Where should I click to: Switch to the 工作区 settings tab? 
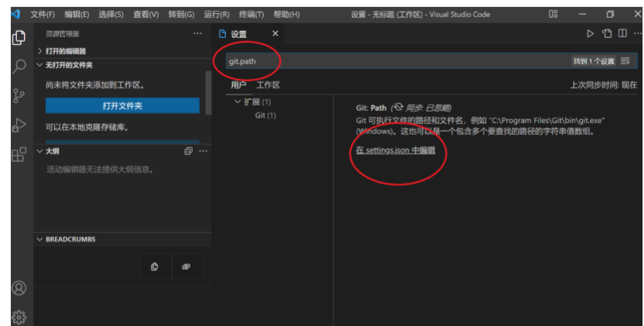(268, 85)
